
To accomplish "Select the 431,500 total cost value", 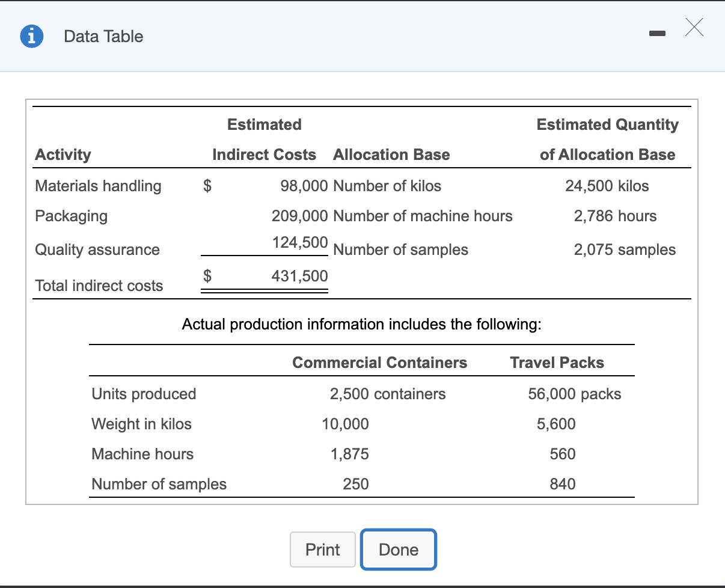I will 300,276.
